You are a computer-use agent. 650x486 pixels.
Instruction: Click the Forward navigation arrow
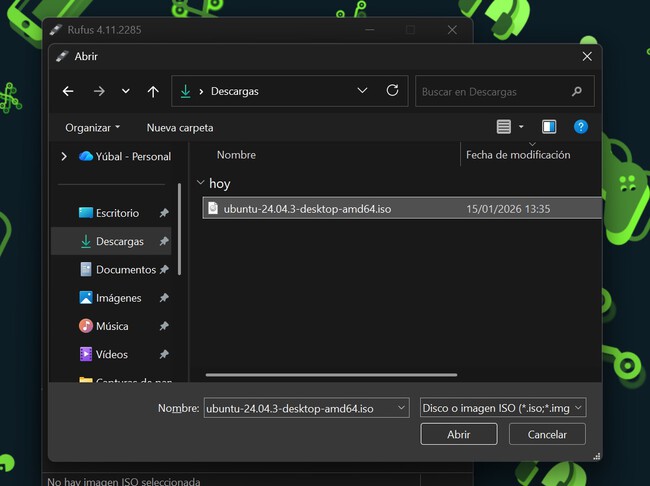98,91
